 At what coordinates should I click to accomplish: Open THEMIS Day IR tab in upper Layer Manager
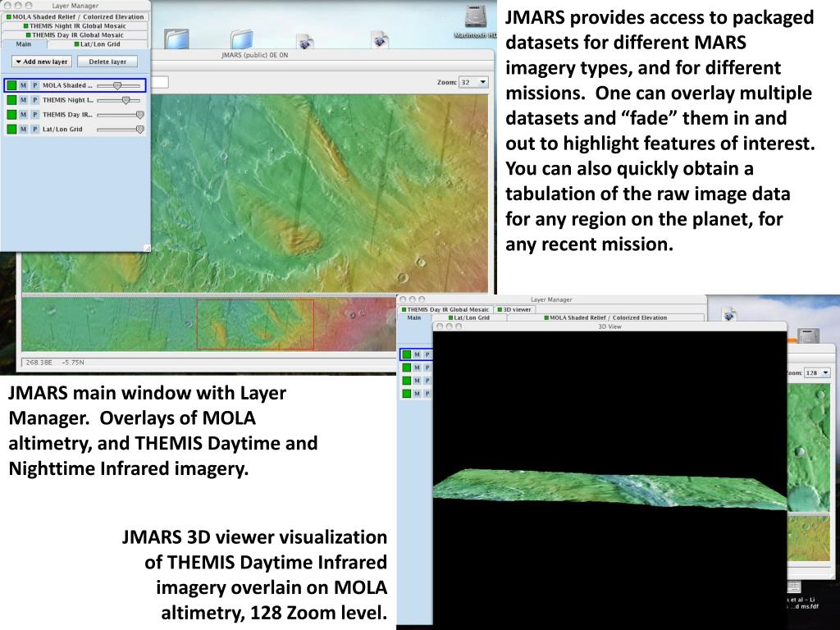pos(75,34)
